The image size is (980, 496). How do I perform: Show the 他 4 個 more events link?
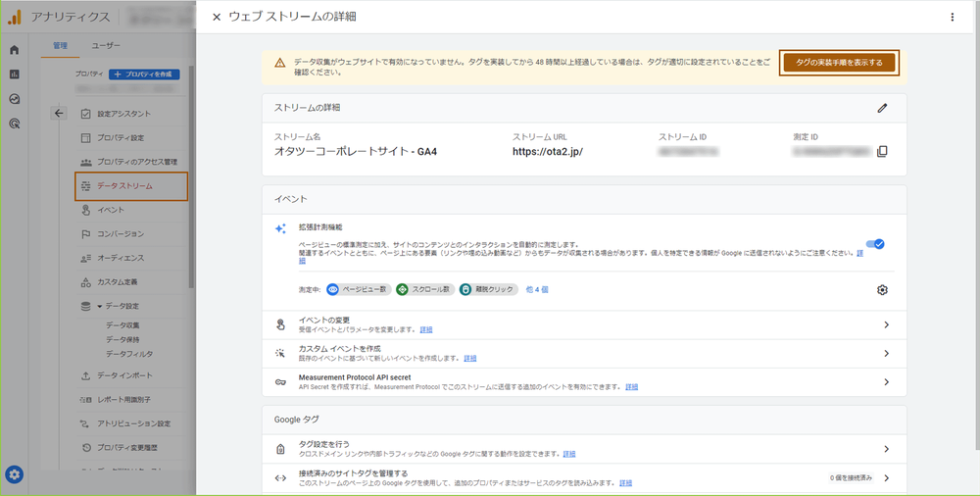coord(537,289)
